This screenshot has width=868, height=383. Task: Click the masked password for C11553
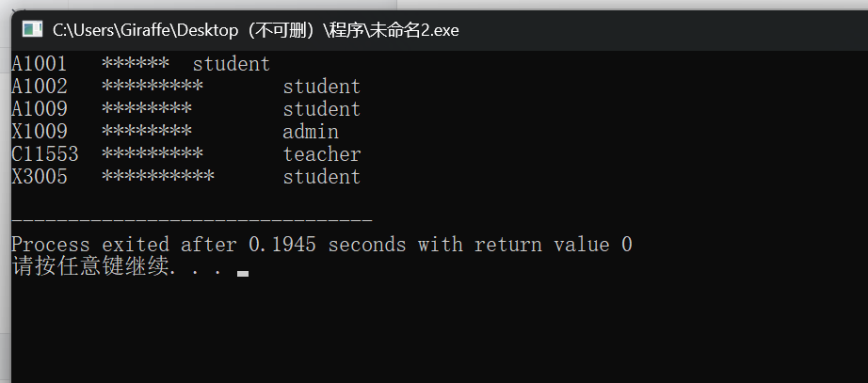(153, 154)
